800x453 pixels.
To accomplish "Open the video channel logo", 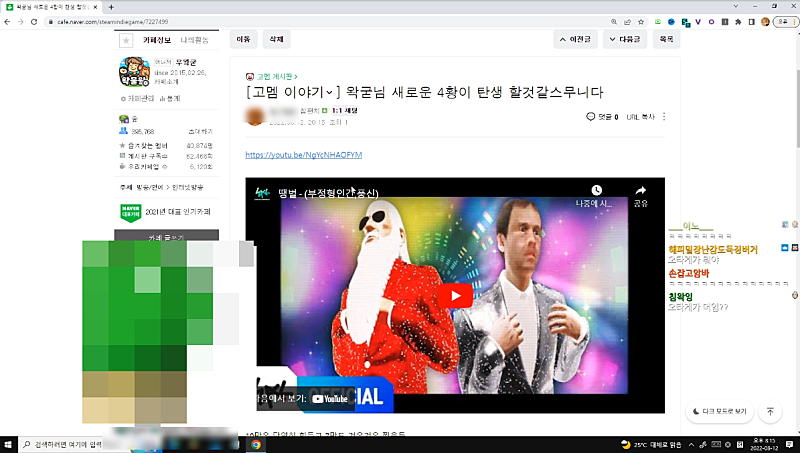I will [262, 193].
